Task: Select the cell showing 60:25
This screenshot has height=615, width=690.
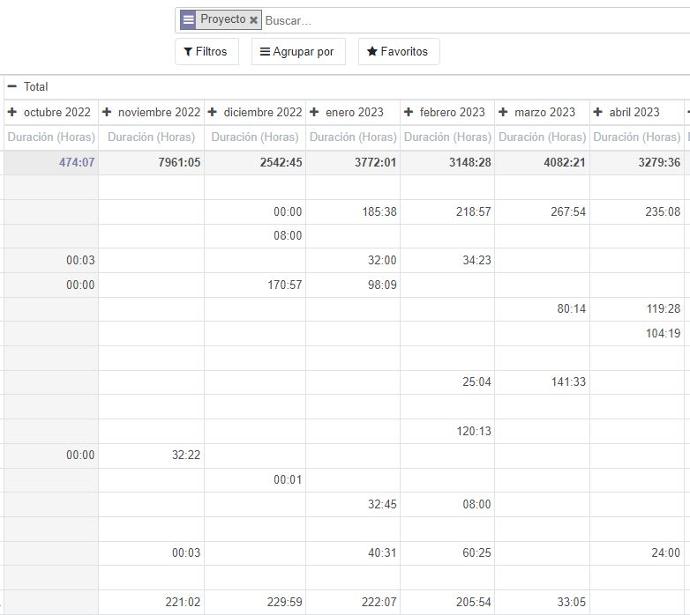Action: [448, 553]
